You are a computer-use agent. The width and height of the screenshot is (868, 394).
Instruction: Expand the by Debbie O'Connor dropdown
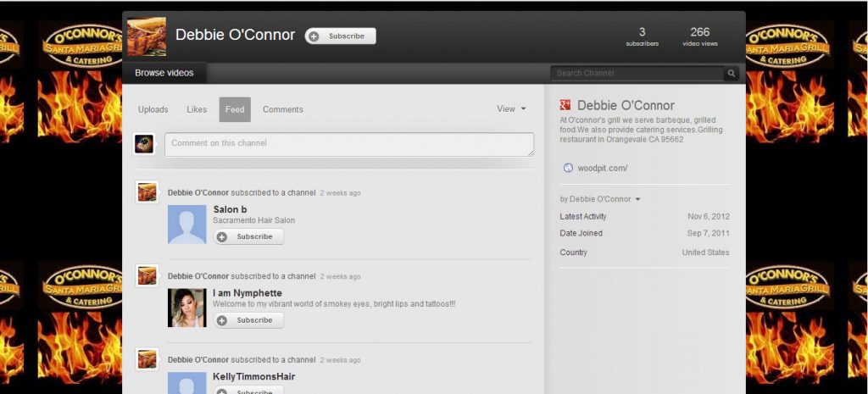click(600, 199)
